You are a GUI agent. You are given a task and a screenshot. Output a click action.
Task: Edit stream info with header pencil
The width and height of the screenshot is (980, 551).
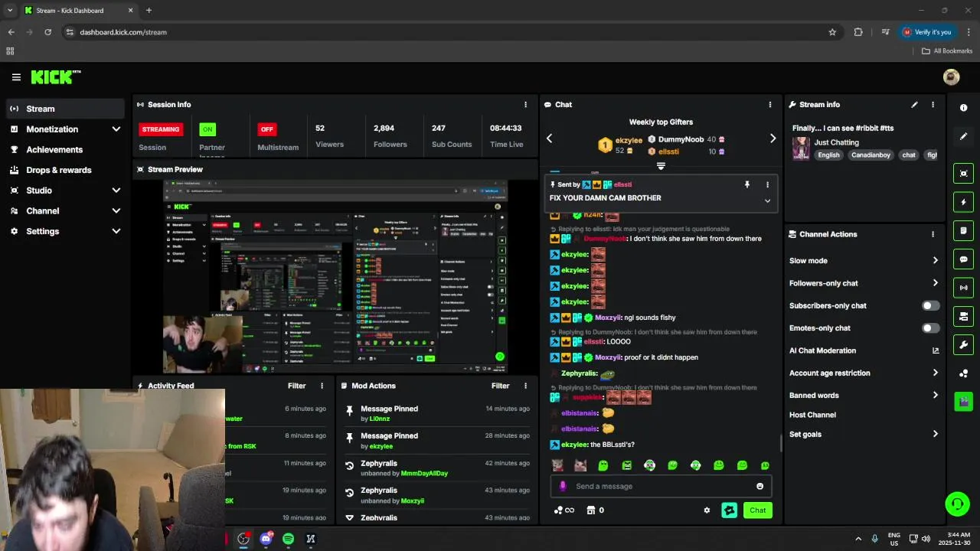pyautogui.click(x=914, y=105)
